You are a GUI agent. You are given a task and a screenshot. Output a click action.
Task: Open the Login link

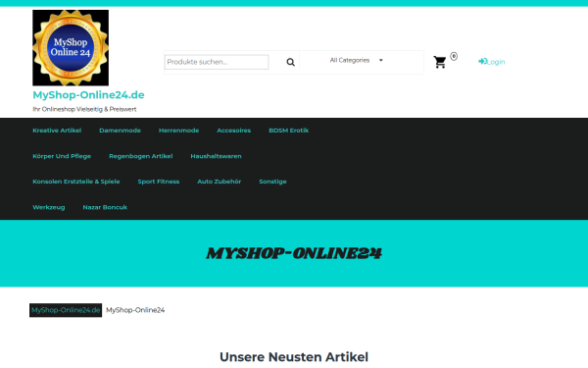(491, 62)
